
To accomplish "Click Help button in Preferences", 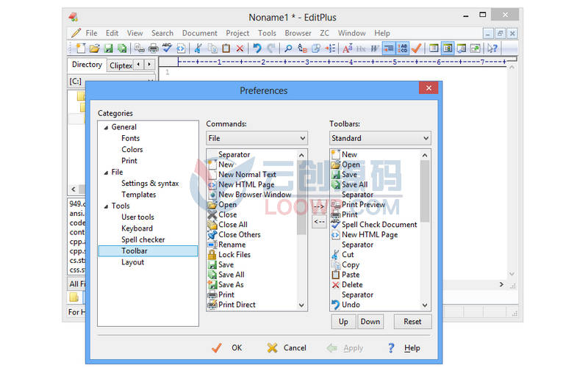I will [x=404, y=348].
